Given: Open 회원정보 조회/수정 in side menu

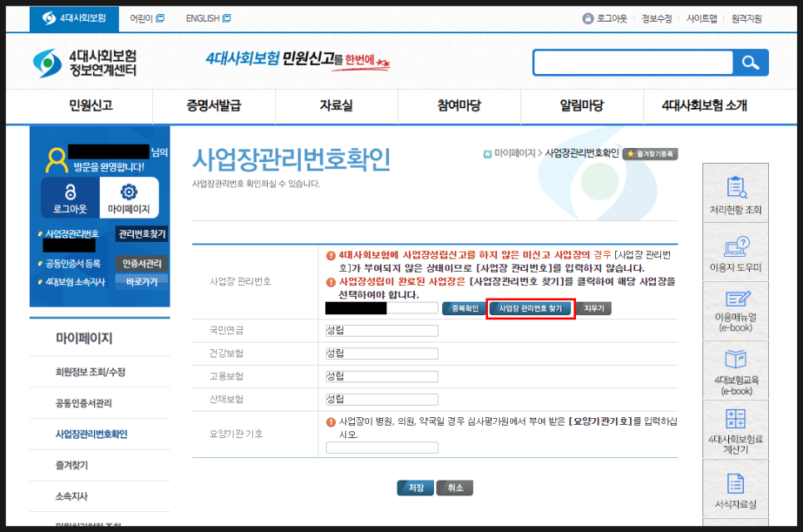Looking at the screenshot, I should pos(90,372).
